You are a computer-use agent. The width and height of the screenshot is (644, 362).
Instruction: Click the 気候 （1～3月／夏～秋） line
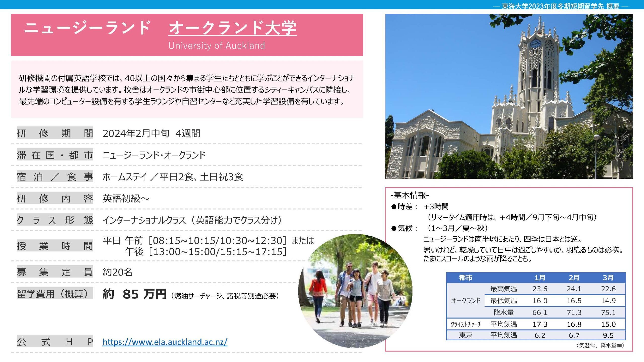(440, 228)
